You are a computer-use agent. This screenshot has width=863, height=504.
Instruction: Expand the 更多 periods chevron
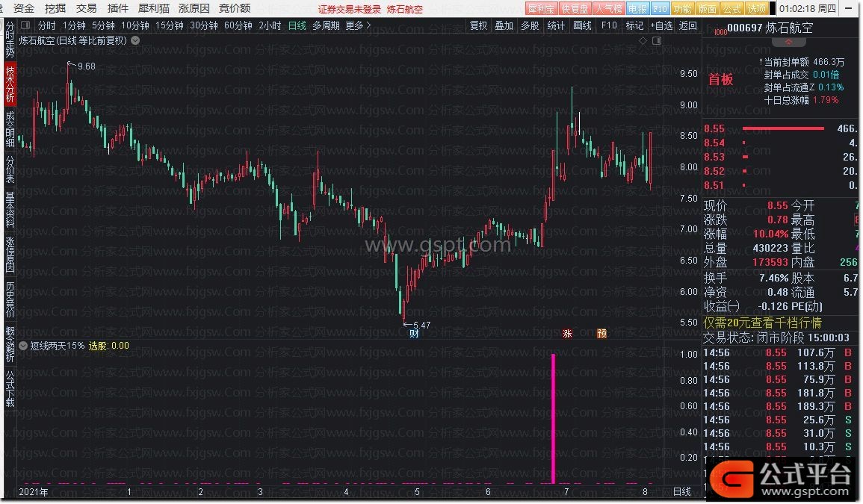(x=368, y=25)
